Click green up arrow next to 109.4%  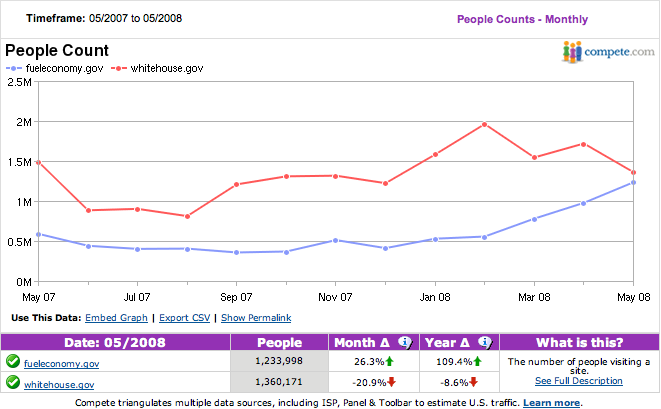[477, 361]
